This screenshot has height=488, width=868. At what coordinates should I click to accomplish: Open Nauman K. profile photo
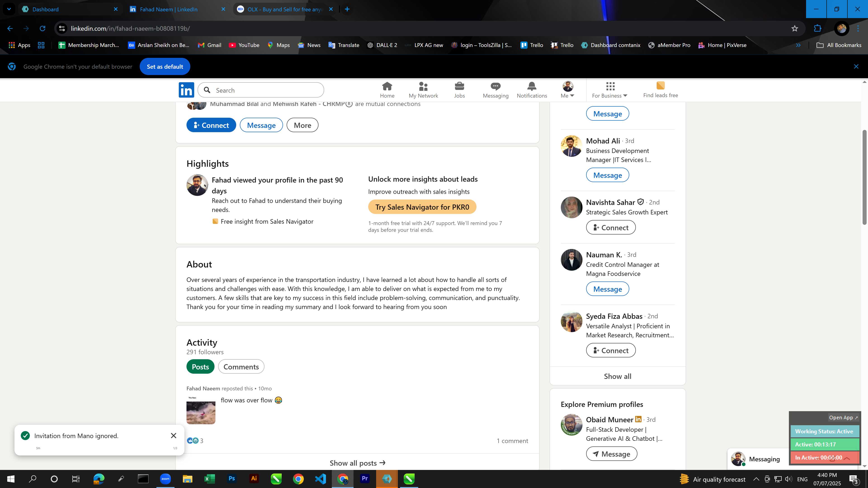(x=571, y=260)
